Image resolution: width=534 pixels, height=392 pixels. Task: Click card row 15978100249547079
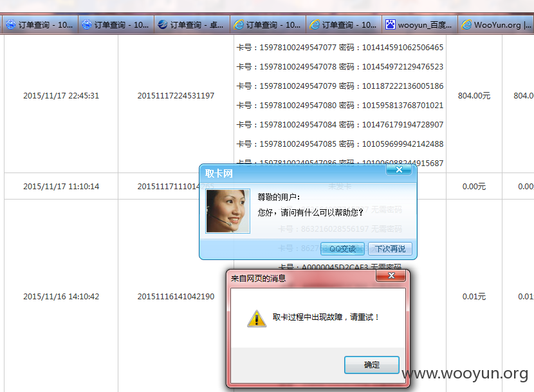point(340,86)
